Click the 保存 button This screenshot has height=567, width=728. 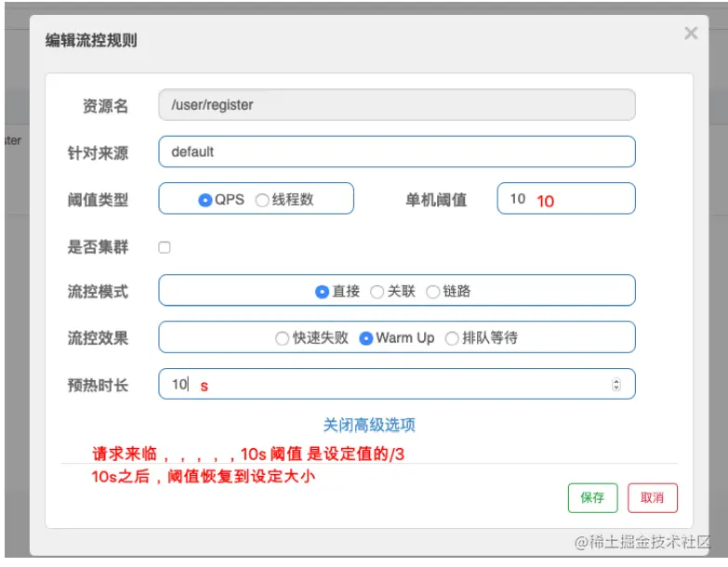[x=592, y=498]
